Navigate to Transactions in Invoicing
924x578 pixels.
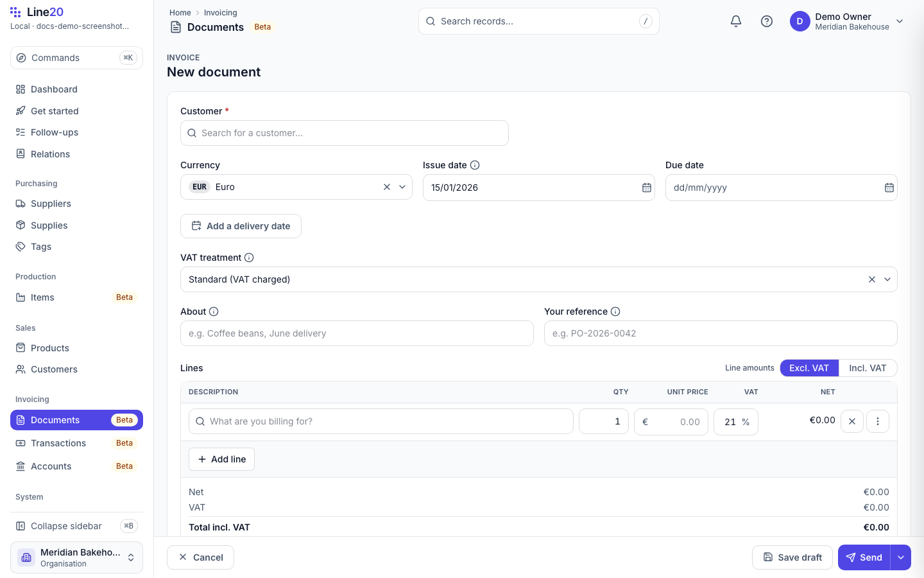pyautogui.click(x=76, y=443)
